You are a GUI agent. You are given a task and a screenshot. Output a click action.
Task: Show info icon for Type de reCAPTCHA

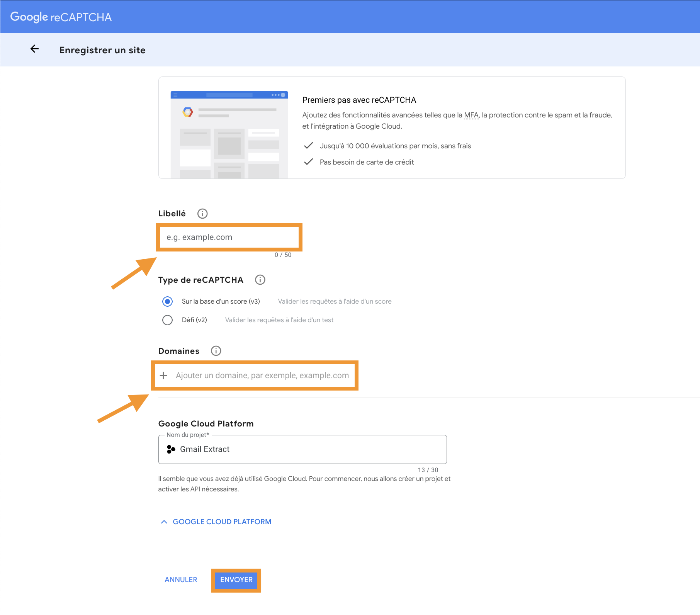260,280
